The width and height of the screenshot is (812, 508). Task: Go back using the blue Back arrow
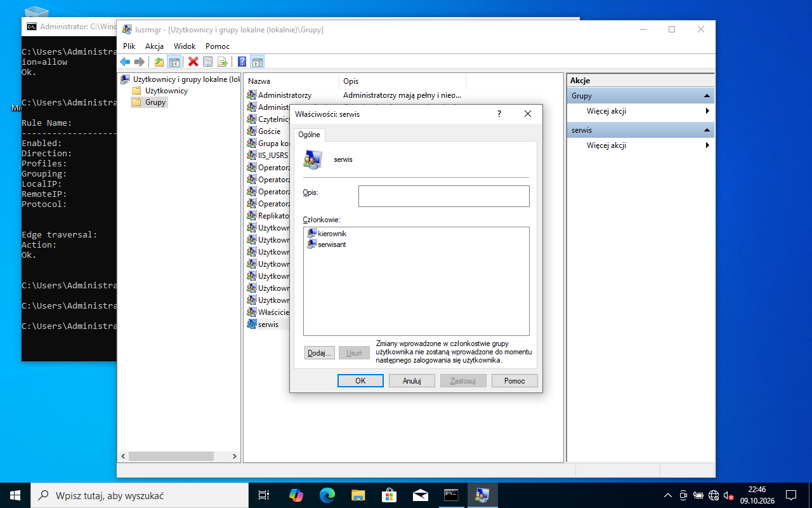125,62
